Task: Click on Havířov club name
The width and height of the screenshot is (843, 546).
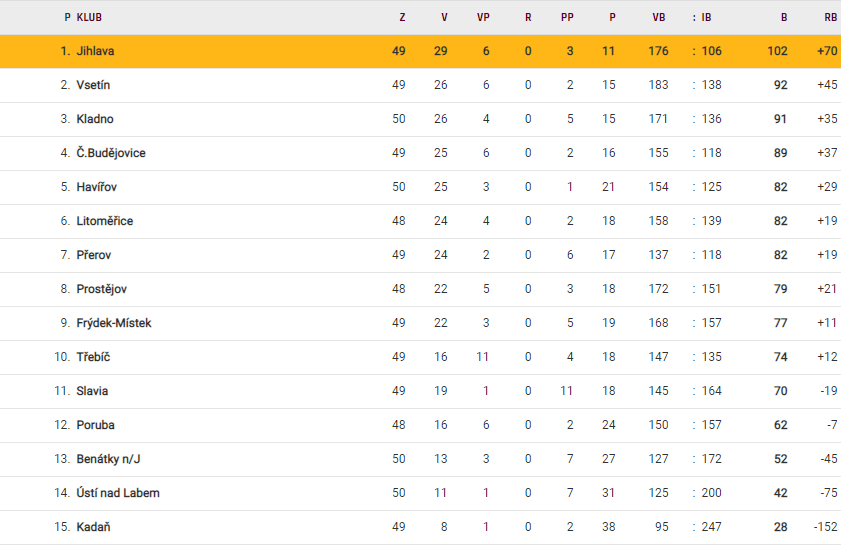Action: [97, 187]
